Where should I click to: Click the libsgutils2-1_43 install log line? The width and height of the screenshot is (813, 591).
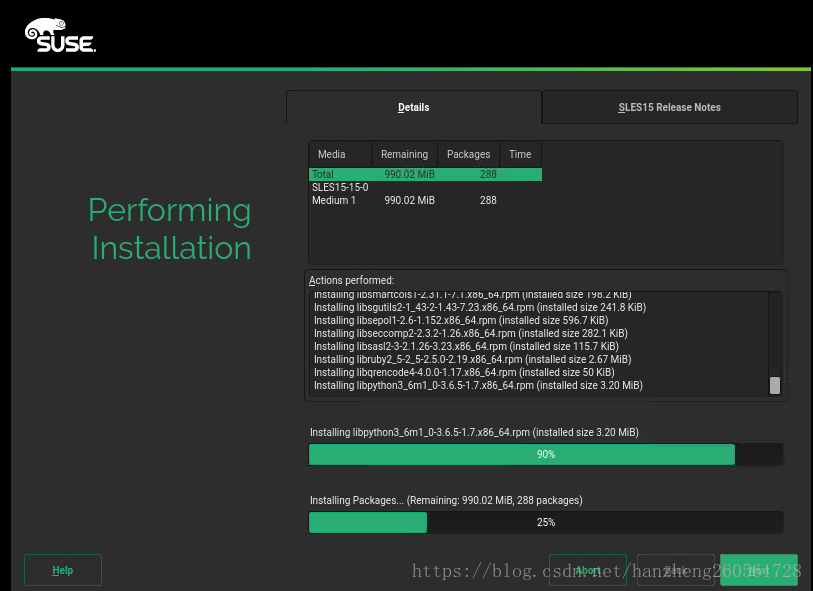(x=480, y=307)
